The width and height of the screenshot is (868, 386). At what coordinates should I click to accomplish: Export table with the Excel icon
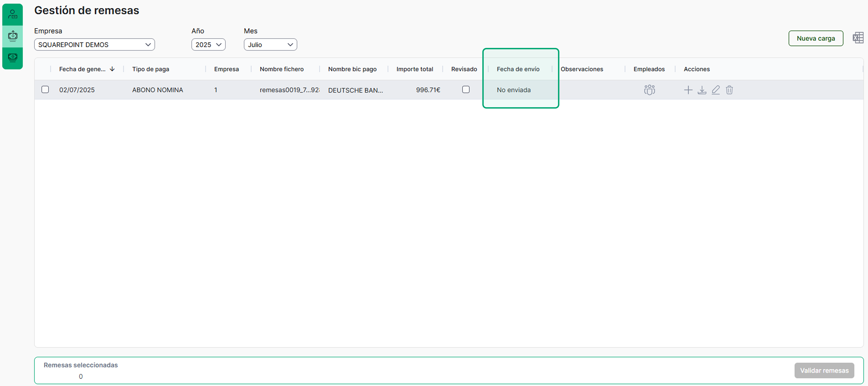tap(858, 38)
